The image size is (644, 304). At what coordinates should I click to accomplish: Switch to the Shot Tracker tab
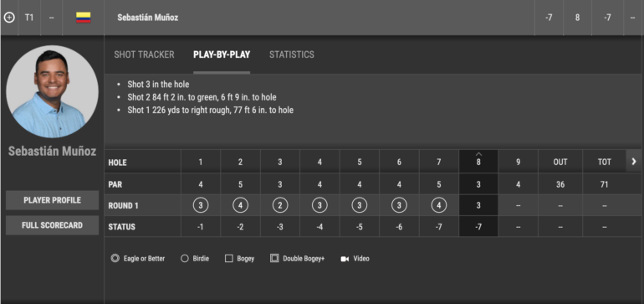[x=144, y=54]
